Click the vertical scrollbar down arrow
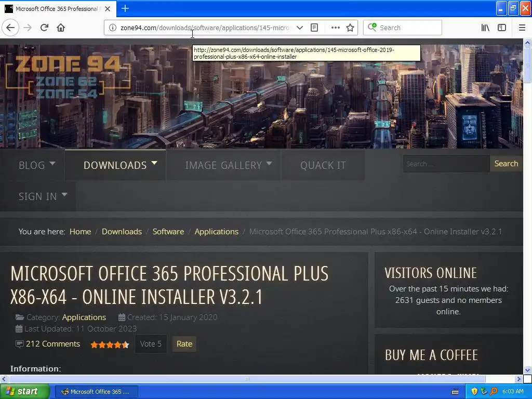The width and height of the screenshot is (532, 399). (527, 370)
